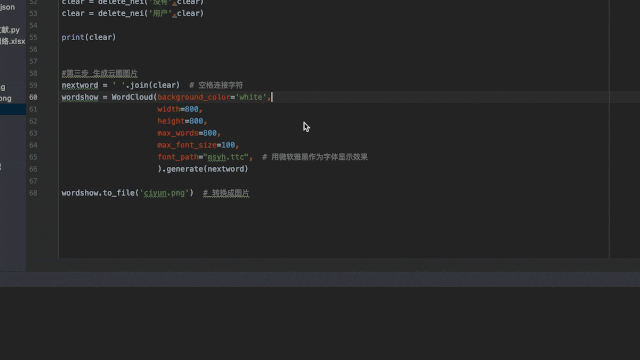
Task: Select the .py file in project sidebar
Action: coord(10,30)
